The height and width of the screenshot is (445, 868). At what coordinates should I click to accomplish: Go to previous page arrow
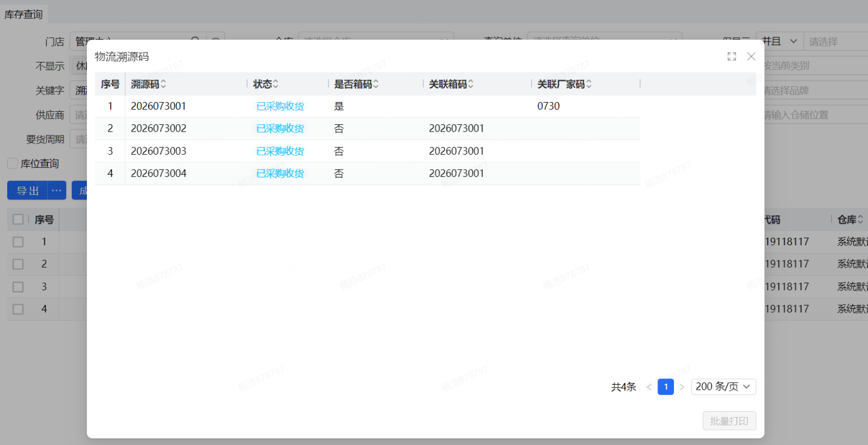tap(649, 387)
